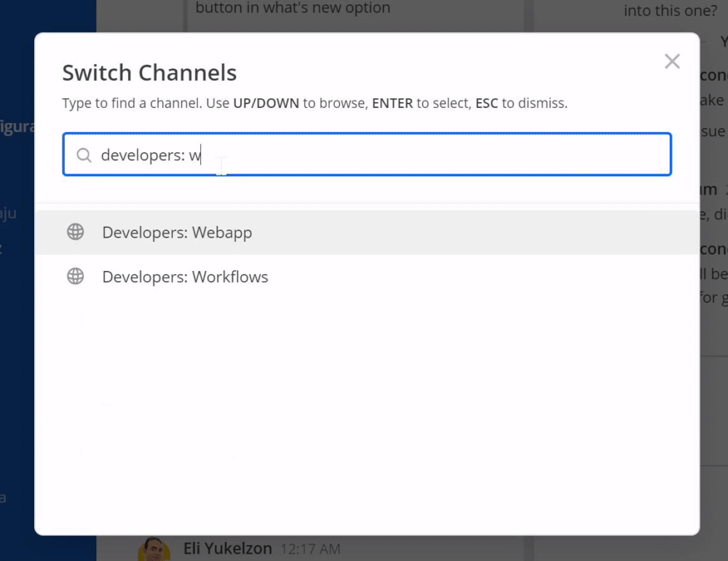Click the 12:17 AM message timestamp
Screen dimensions: 728x561
[x=310, y=549]
